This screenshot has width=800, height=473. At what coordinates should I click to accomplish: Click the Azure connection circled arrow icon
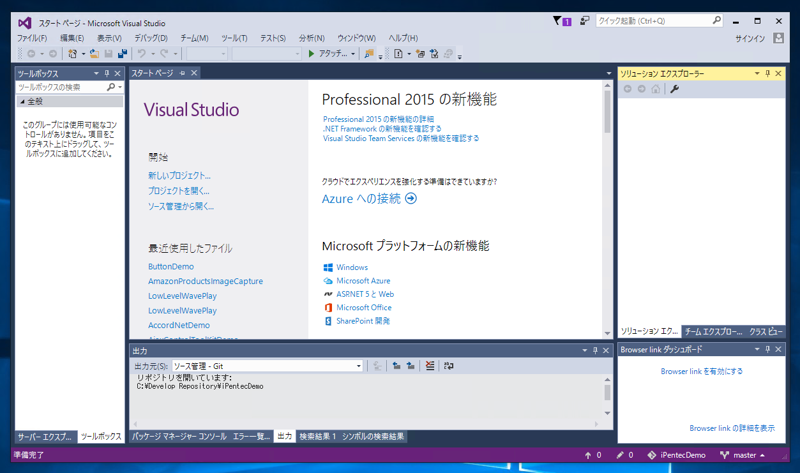coord(411,198)
